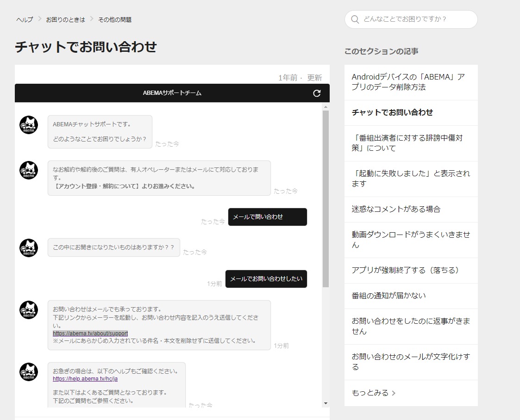Select 'チャットでお問い合わせ' in the sidebar

pyautogui.click(x=411, y=112)
